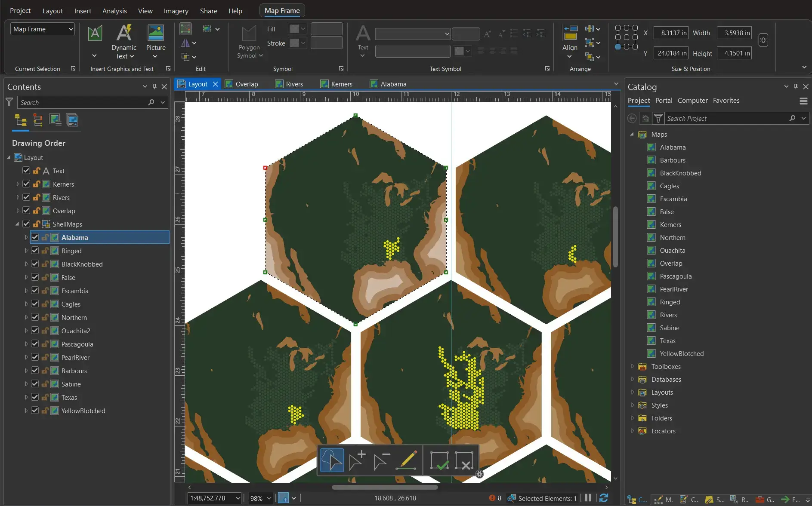
Task: Select the vertex remove tool in edit toolbar
Action: [x=381, y=460]
